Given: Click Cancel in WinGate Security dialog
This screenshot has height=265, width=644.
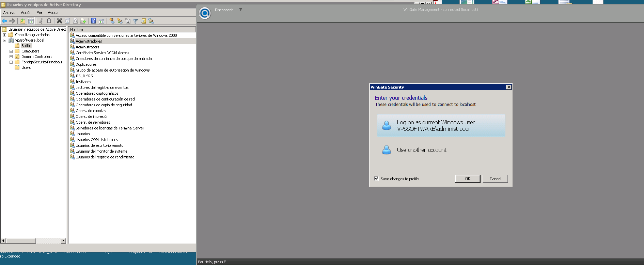Looking at the screenshot, I should pyautogui.click(x=495, y=179).
